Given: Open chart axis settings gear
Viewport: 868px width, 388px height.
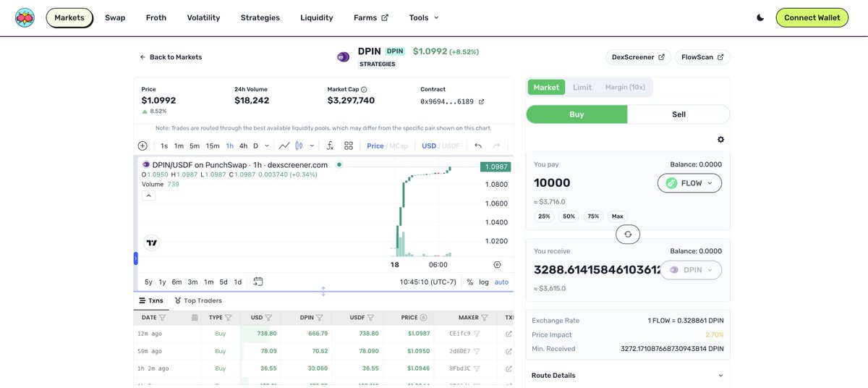Looking at the screenshot, I should click(x=497, y=265).
